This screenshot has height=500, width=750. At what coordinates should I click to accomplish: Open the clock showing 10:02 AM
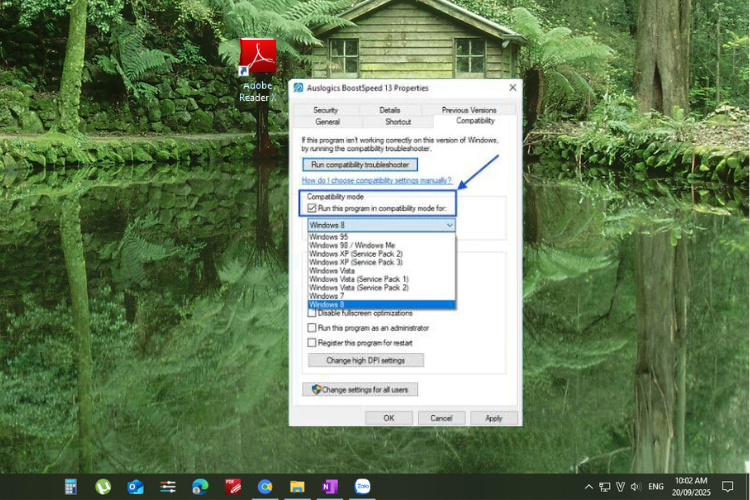coord(691,486)
